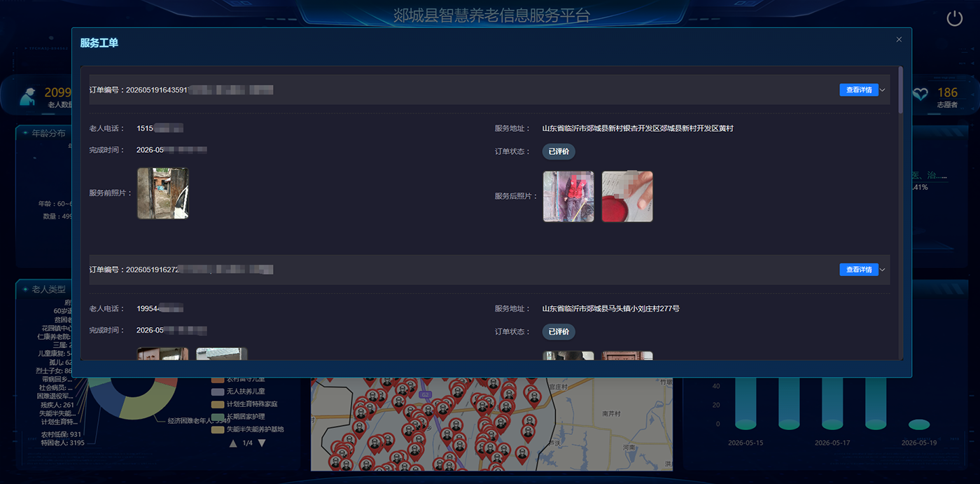Expand the chevron beside the first 查看详情 button

pyautogui.click(x=883, y=90)
